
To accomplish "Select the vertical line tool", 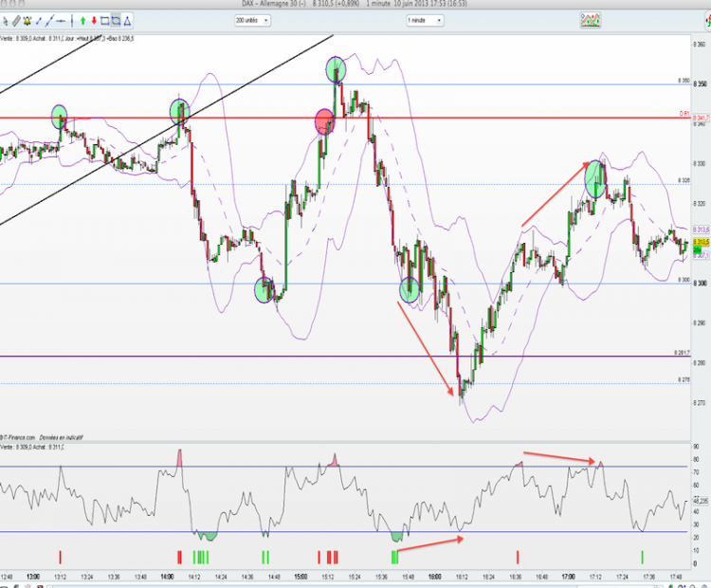I will 72,21.
